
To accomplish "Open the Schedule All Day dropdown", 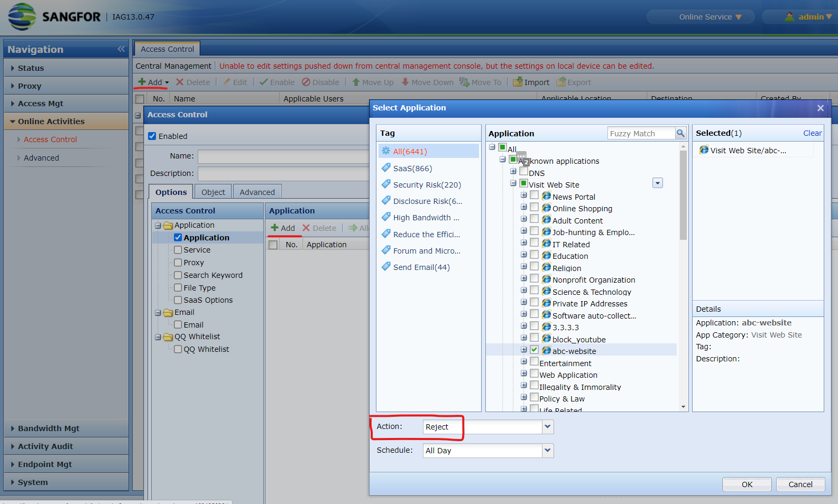I will pyautogui.click(x=548, y=450).
